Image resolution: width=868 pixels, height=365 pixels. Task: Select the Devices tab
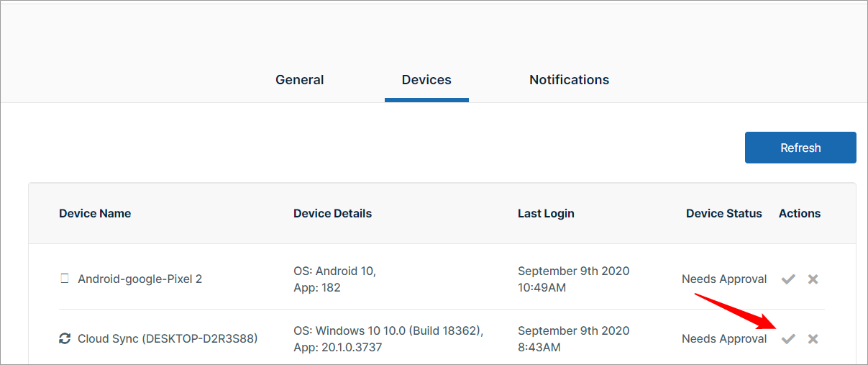[426, 80]
